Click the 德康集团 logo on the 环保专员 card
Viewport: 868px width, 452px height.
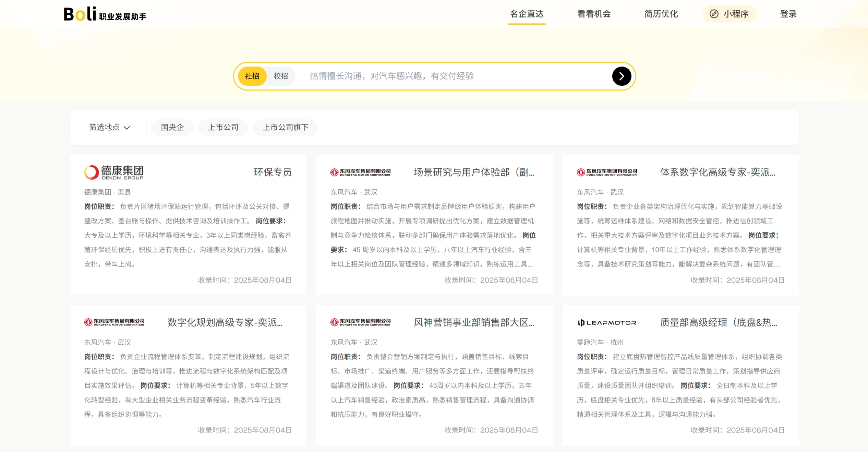[x=114, y=172]
